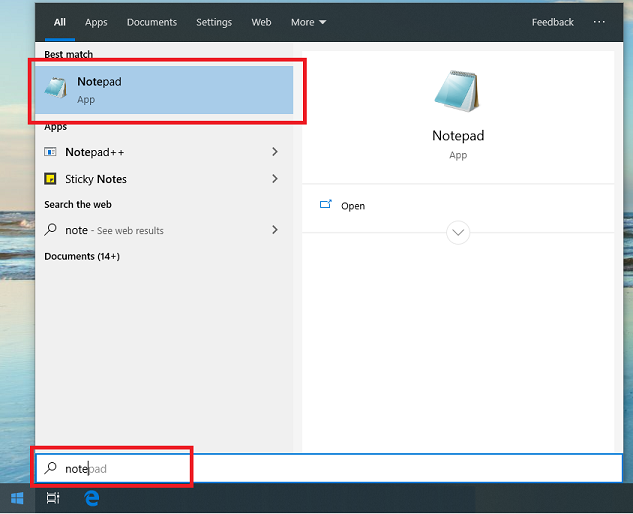The height and width of the screenshot is (514, 633).
Task: Switch to the Documents filter tab
Action: tap(152, 22)
